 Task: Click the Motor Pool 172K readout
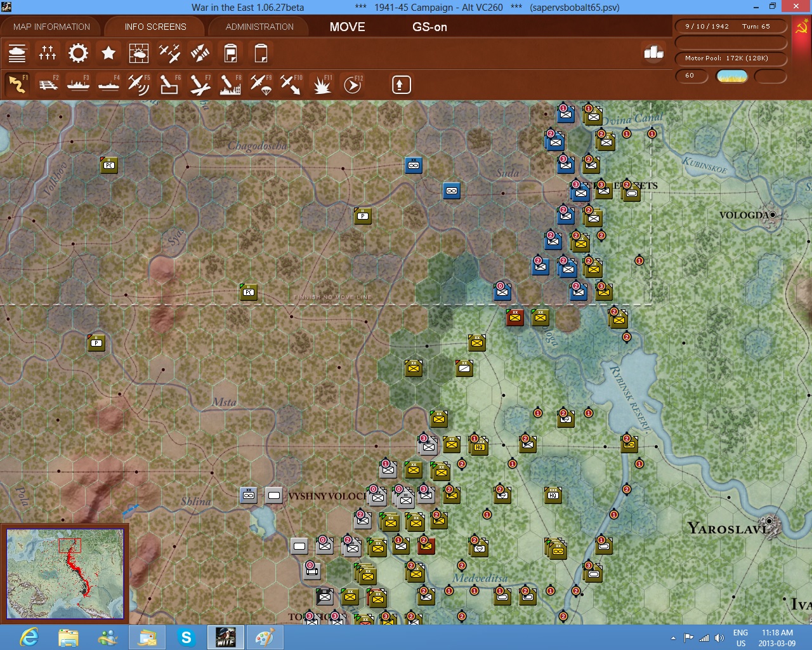tap(731, 58)
